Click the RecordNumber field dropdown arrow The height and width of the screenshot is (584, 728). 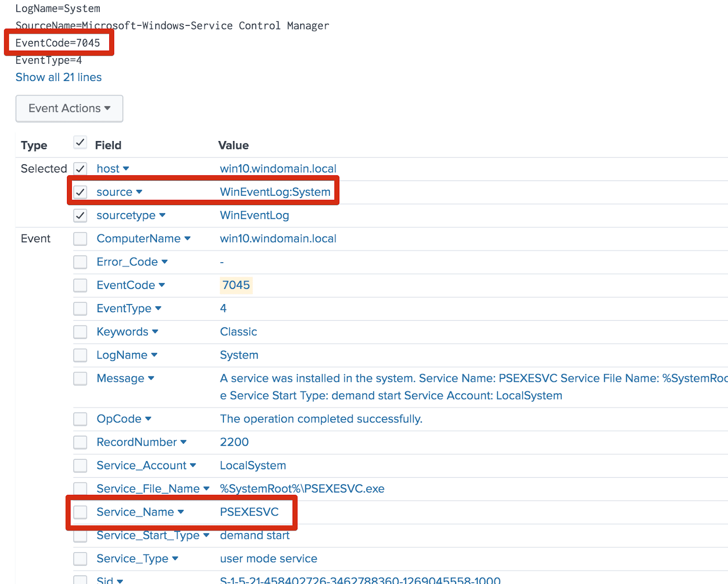pos(183,442)
